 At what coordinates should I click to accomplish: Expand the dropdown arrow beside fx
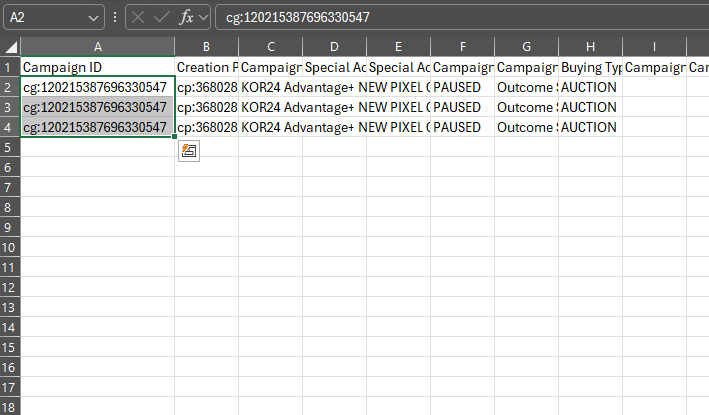204,17
